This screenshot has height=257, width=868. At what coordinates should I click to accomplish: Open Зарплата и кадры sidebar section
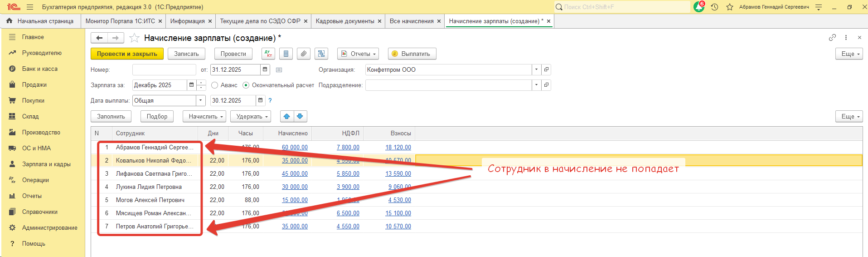[x=46, y=164]
